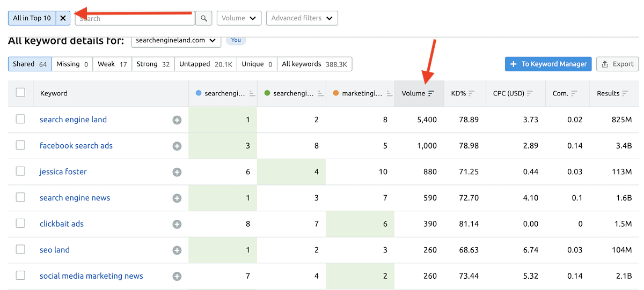
Task: Open 'social media marketing news' keyword link
Action: [91, 276]
